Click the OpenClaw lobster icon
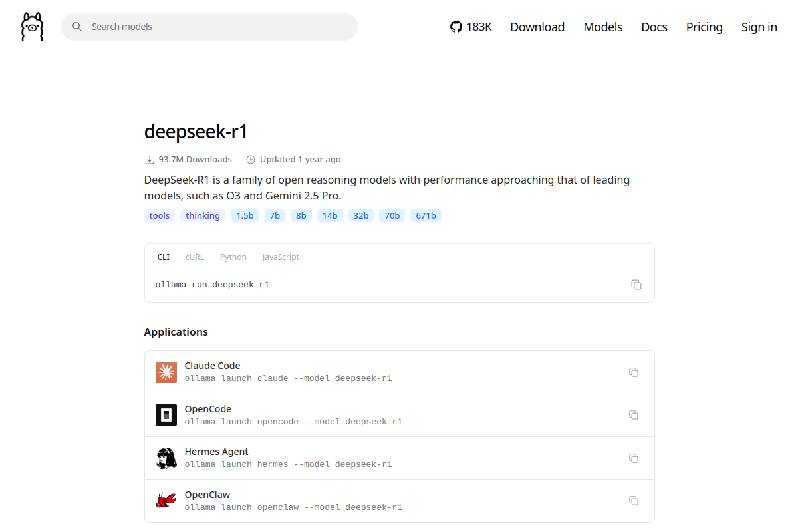 click(x=166, y=501)
